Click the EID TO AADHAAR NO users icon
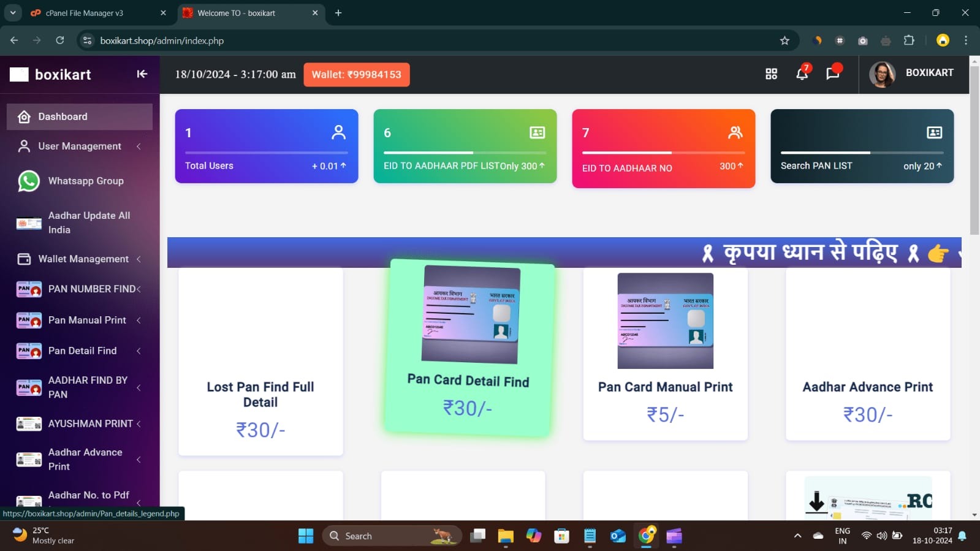This screenshot has height=551, width=980. coord(735,132)
